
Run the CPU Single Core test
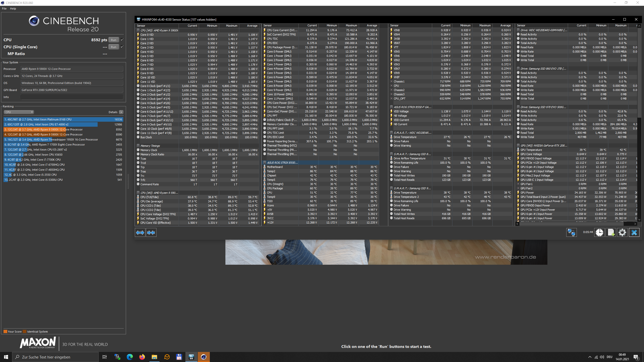(x=113, y=47)
